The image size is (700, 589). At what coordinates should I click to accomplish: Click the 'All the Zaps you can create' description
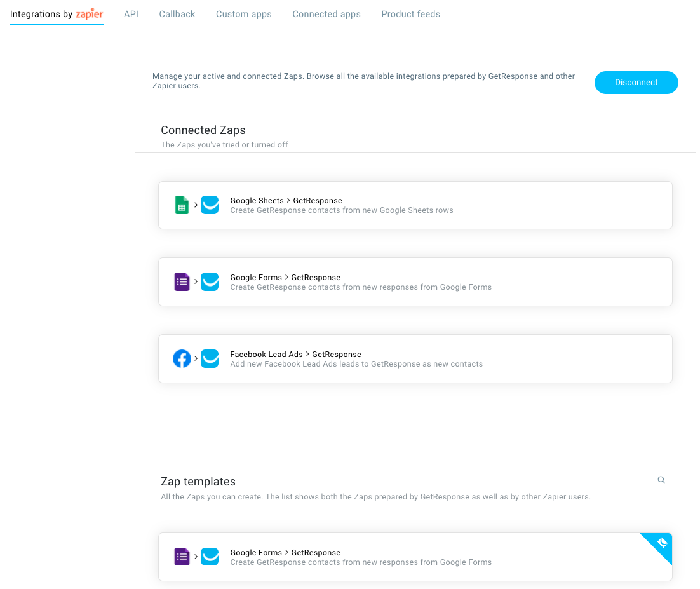click(x=375, y=497)
